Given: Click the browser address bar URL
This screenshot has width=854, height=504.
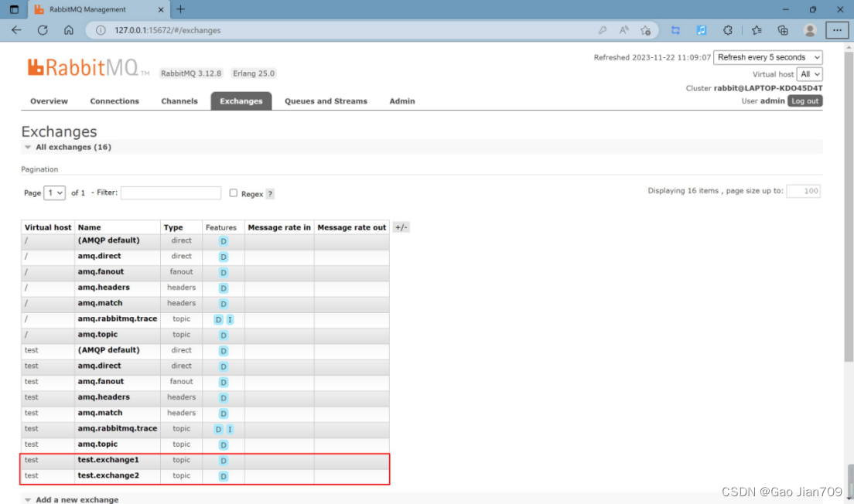Looking at the screenshot, I should [168, 30].
